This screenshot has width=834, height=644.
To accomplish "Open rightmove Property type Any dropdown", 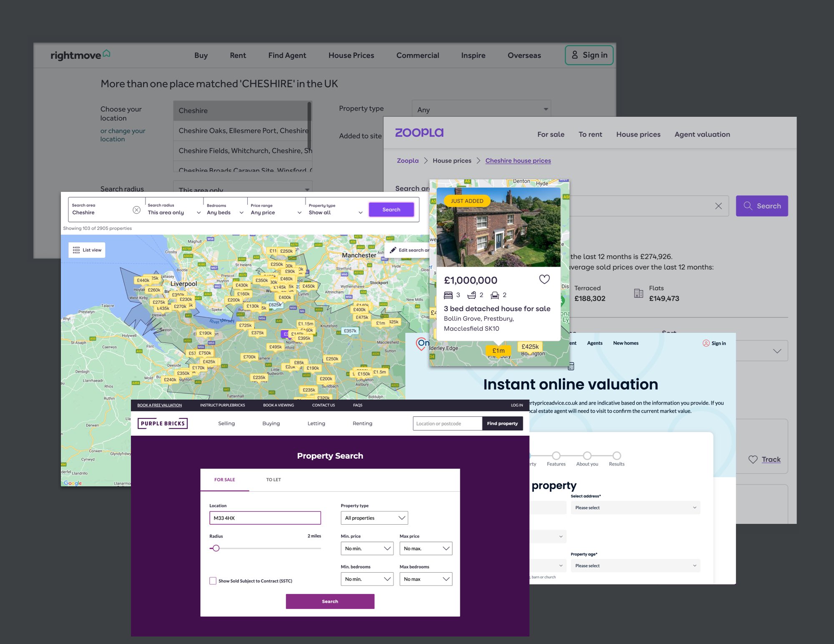I will 481,109.
